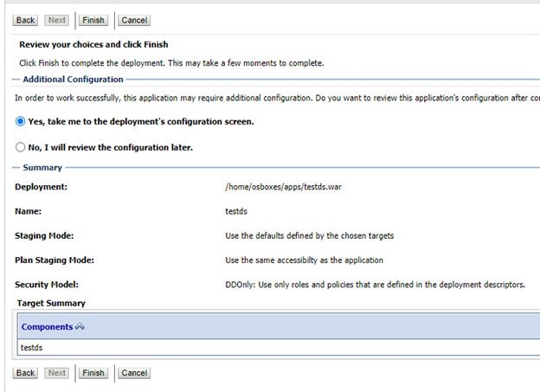Click the top Finish button
Viewport: 540px width, 392px height.
coord(93,20)
